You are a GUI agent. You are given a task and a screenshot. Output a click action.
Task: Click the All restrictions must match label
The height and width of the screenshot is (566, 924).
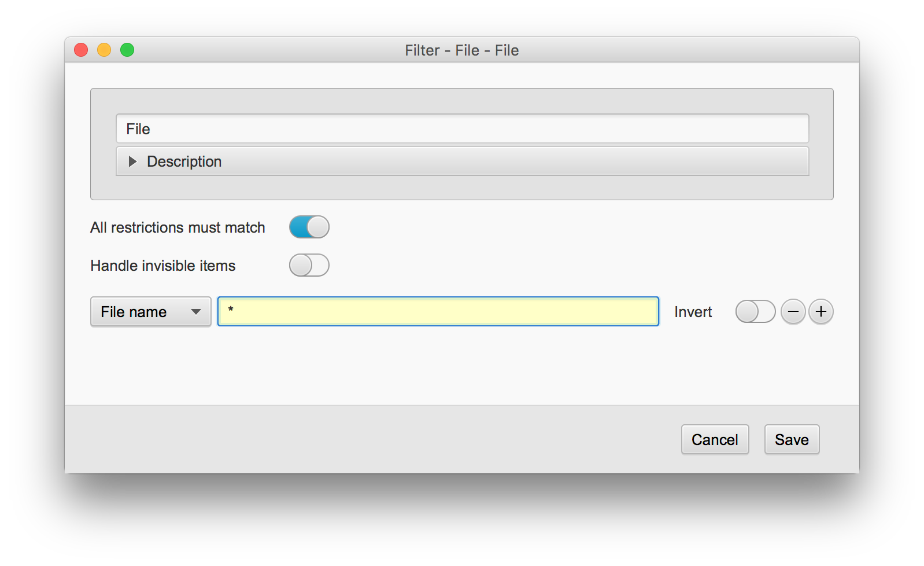tap(178, 227)
